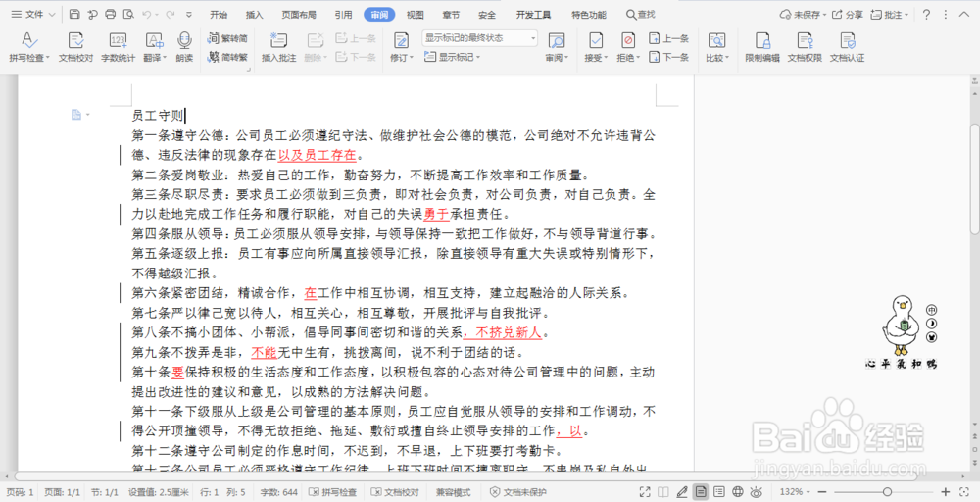Open 拼写检查 spelling check tool in ribbon

click(28, 47)
